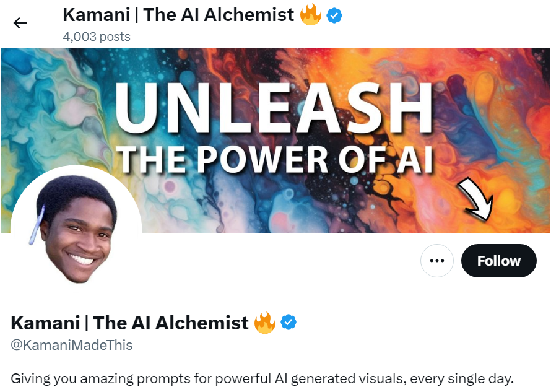Click the fire emoji in the top header
Image resolution: width=551 pixels, height=392 pixels.
click(x=311, y=15)
